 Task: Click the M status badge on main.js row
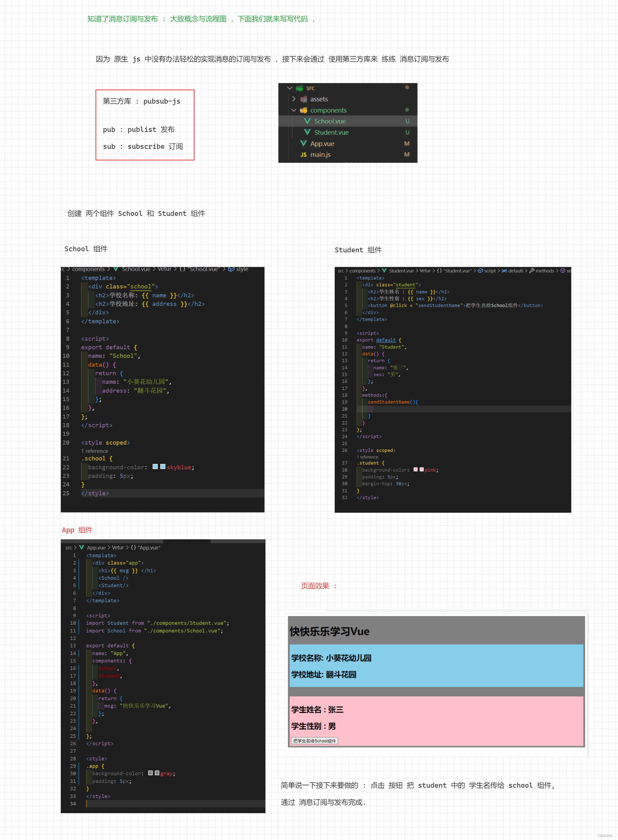(407, 155)
